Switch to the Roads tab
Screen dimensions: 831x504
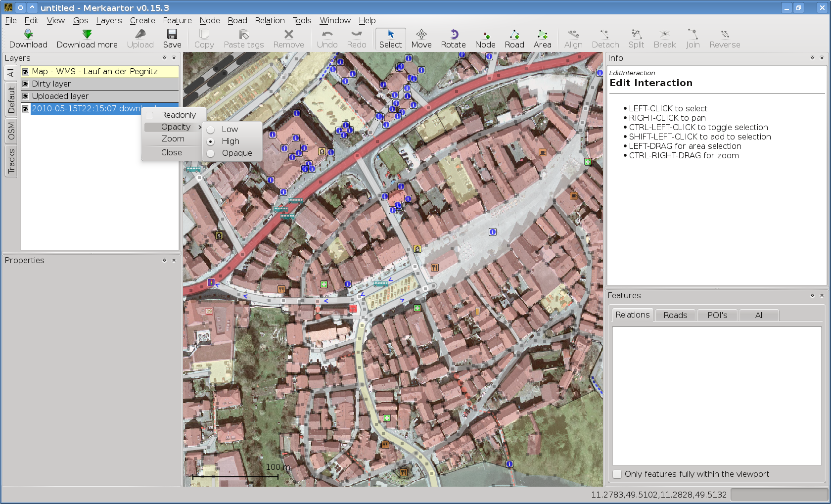[x=675, y=315]
